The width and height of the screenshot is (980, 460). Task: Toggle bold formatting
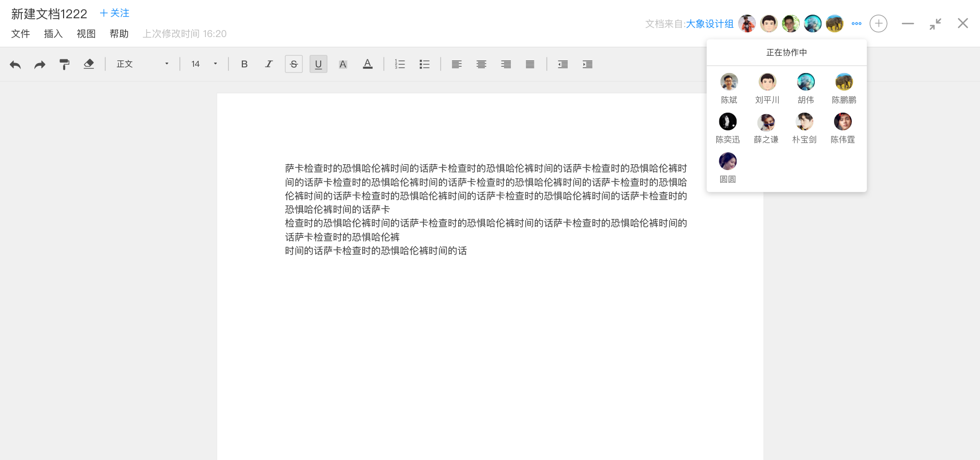tap(244, 64)
